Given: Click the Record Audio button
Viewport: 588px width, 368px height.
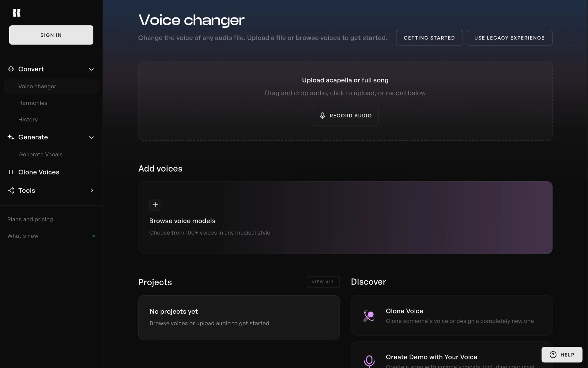Looking at the screenshot, I should tap(345, 116).
